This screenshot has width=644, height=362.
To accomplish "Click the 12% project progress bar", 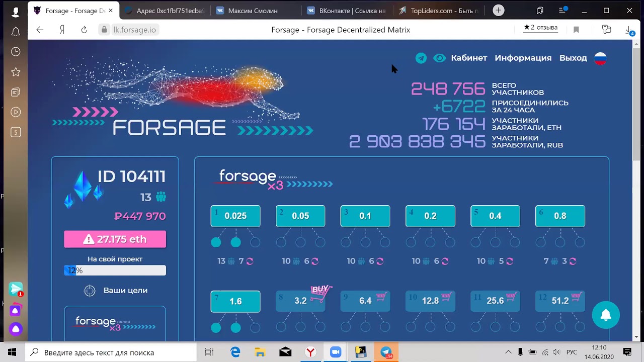I will tap(115, 270).
